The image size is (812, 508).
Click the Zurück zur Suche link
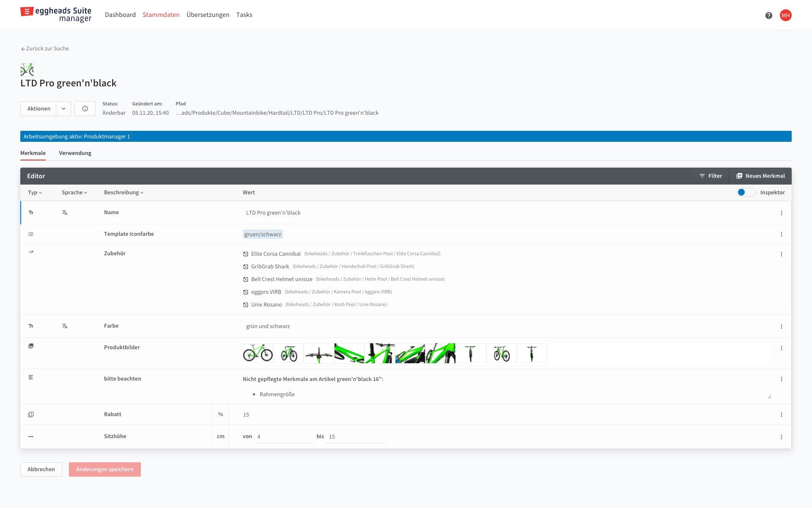tap(45, 49)
